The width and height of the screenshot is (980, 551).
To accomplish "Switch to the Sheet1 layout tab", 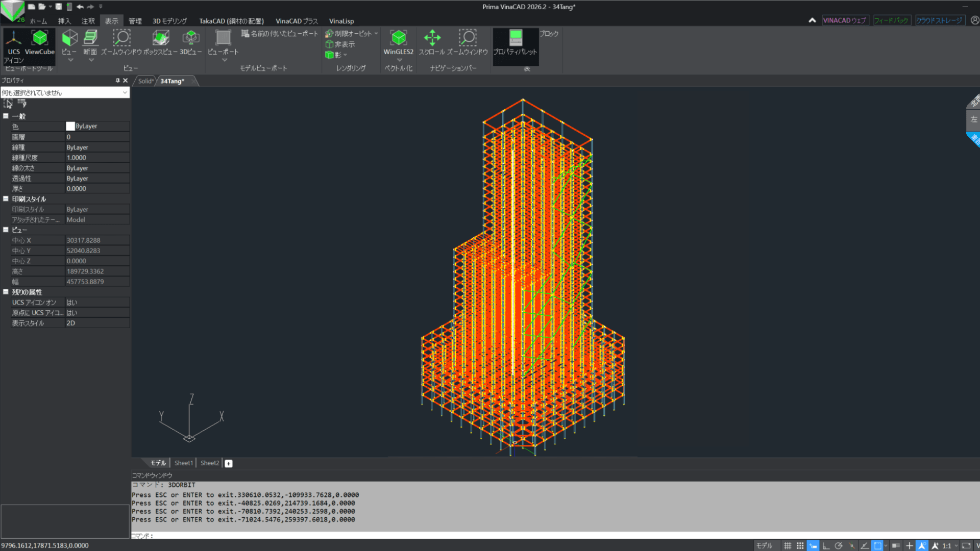I will coord(184,463).
